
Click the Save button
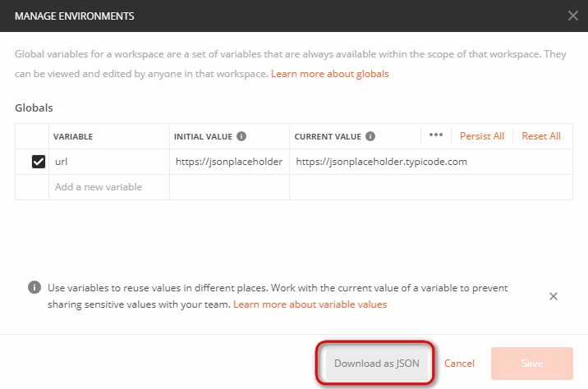[531, 363]
